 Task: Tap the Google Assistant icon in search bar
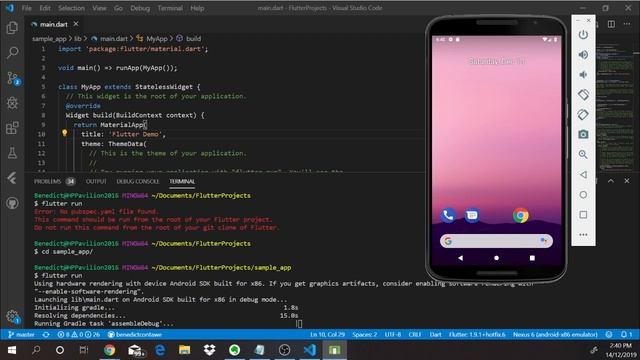pyautogui.click(x=544, y=241)
